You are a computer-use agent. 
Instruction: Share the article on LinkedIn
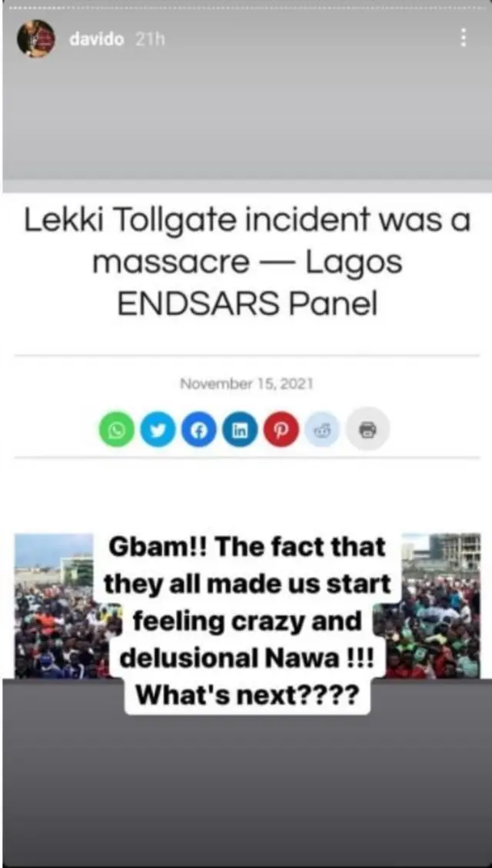[240, 429]
